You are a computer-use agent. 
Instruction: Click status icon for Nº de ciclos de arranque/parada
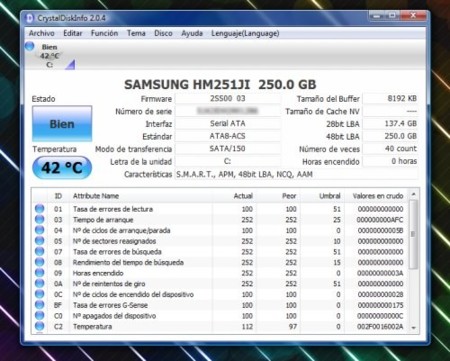(x=39, y=230)
